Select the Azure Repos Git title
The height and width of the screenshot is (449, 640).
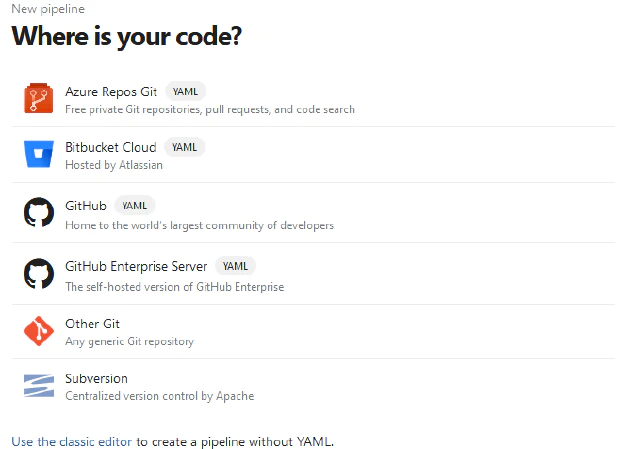(111, 91)
